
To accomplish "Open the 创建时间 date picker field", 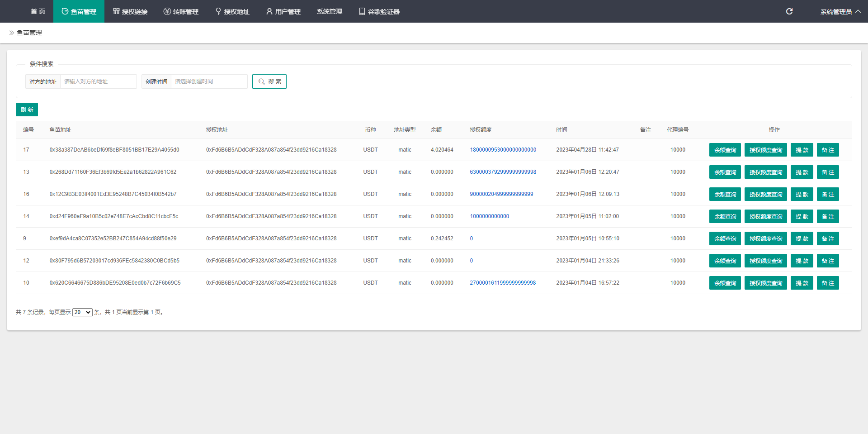I will pyautogui.click(x=209, y=81).
